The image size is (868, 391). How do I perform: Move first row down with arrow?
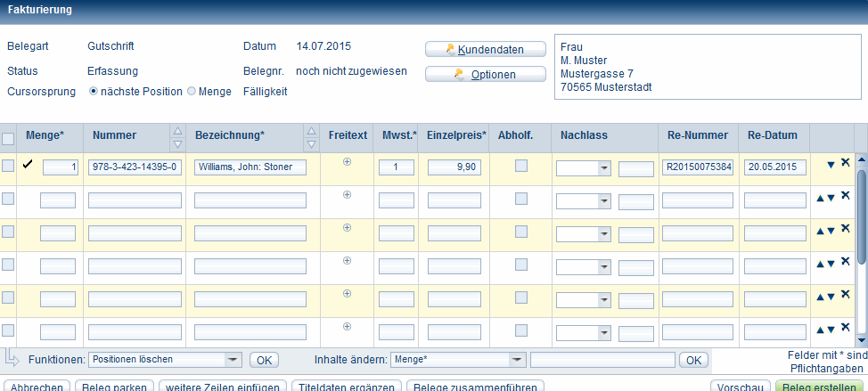(x=831, y=165)
